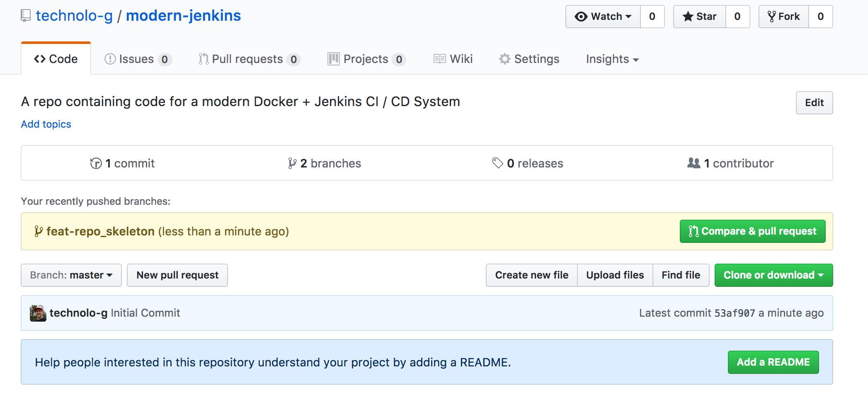Click the technolo-g avatar thumbnail
The image size is (868, 412).
click(x=38, y=313)
